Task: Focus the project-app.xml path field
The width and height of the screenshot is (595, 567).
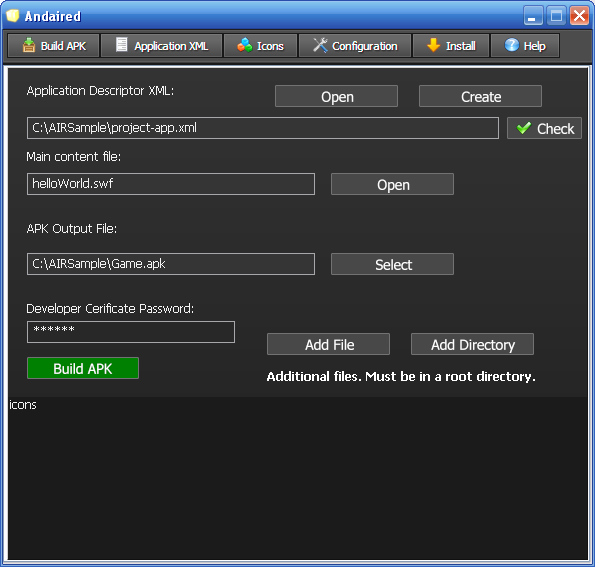Action: [263, 128]
